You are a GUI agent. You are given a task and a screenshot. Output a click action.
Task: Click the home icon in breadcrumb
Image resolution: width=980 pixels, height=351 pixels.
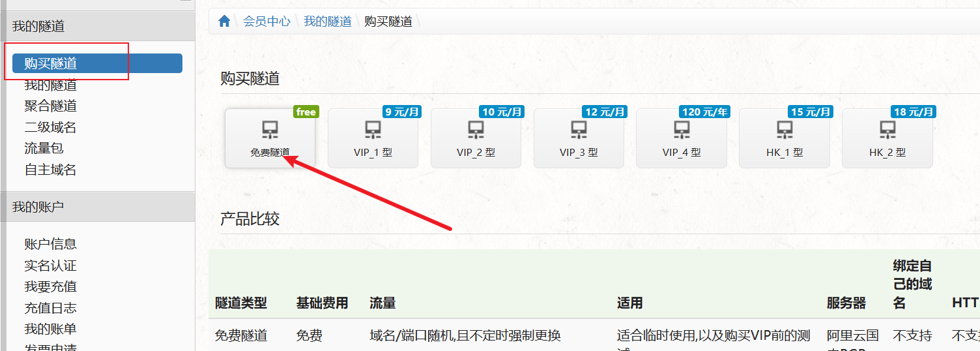[224, 21]
